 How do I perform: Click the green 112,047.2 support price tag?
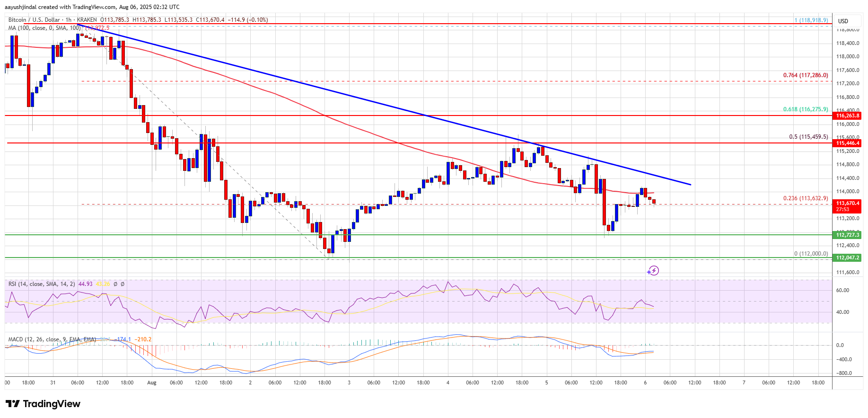[848, 258]
